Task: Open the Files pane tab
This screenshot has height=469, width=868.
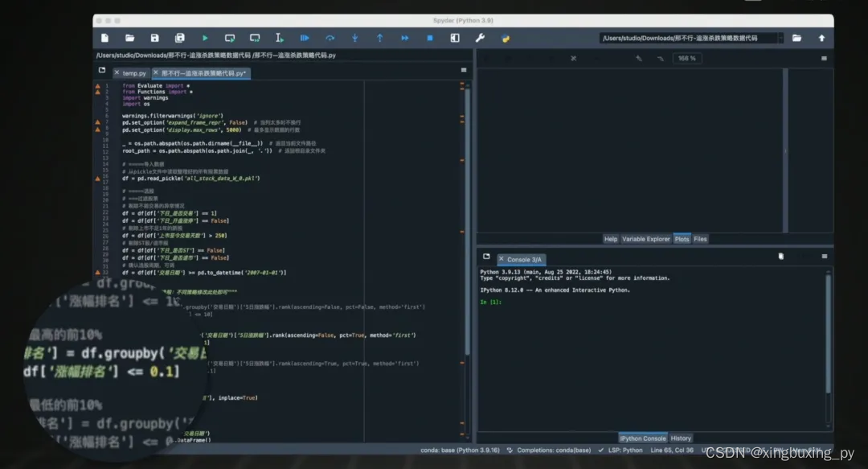Action: (700, 239)
